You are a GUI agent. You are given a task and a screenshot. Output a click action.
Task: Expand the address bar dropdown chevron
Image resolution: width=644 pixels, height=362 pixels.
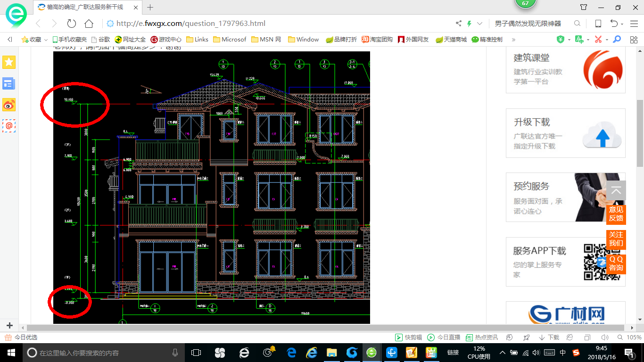click(x=480, y=24)
